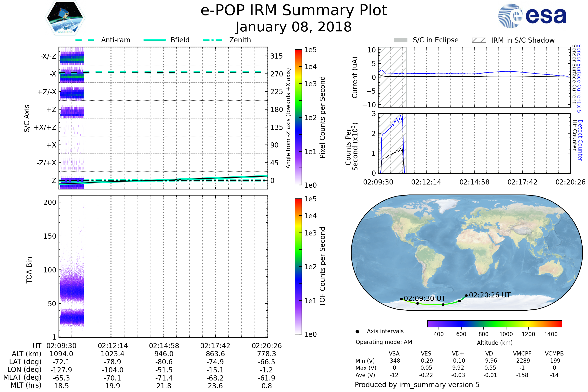Viewport: 588px width, 392px height.
Task: Click the CASSIOPE satellite mission logo
Action: click(x=65, y=18)
